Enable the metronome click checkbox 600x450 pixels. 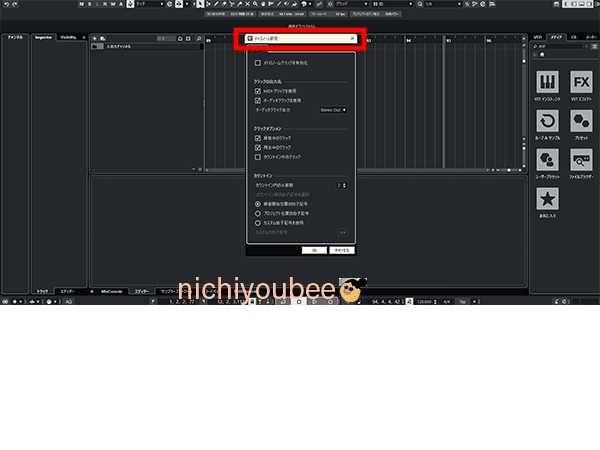257,62
